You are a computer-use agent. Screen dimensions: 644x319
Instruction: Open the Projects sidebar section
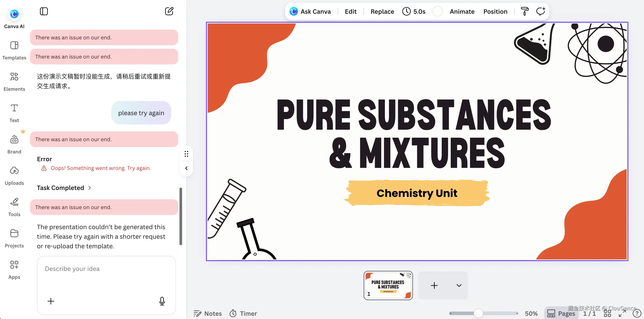click(14, 238)
